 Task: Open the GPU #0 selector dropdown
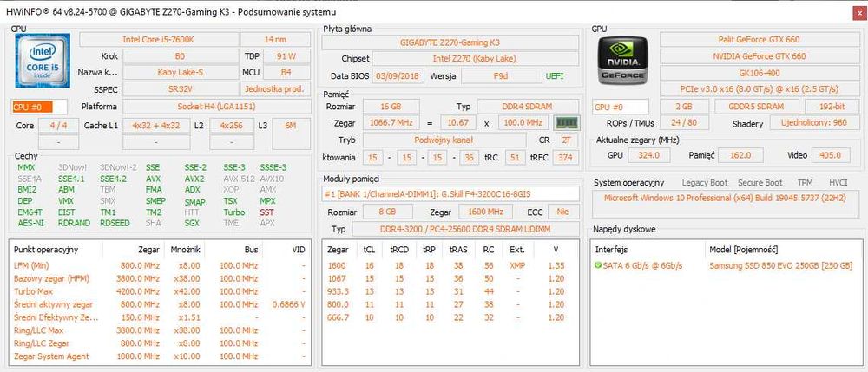pyautogui.click(x=621, y=108)
